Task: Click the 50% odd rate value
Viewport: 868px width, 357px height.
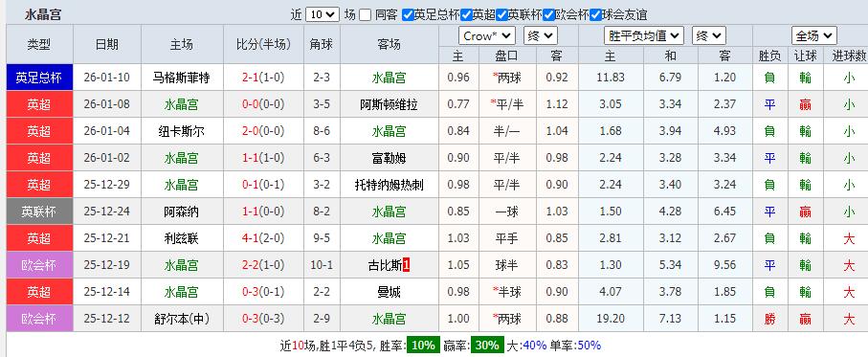Action: pos(588,346)
